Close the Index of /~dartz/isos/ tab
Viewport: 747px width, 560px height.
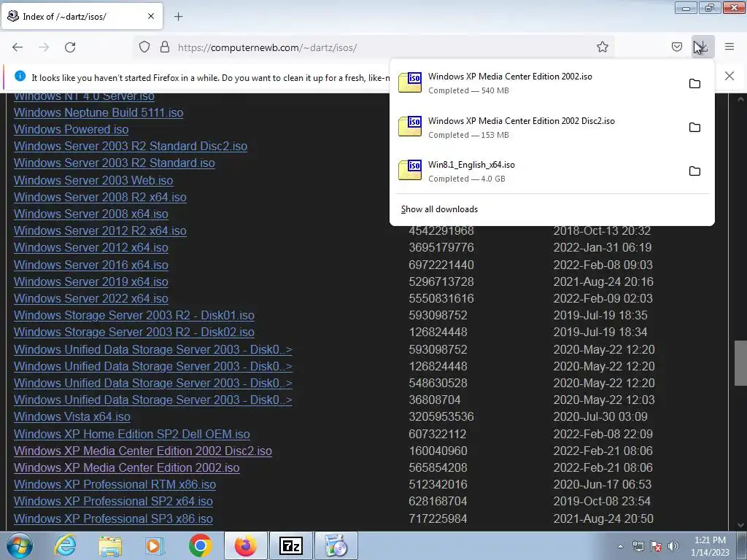click(x=150, y=16)
